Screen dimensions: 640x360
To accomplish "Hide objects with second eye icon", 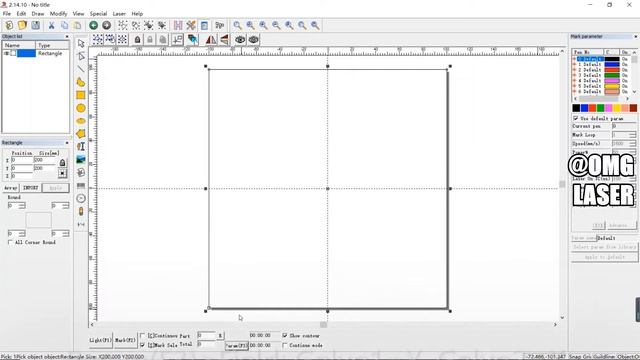I will 253,40.
